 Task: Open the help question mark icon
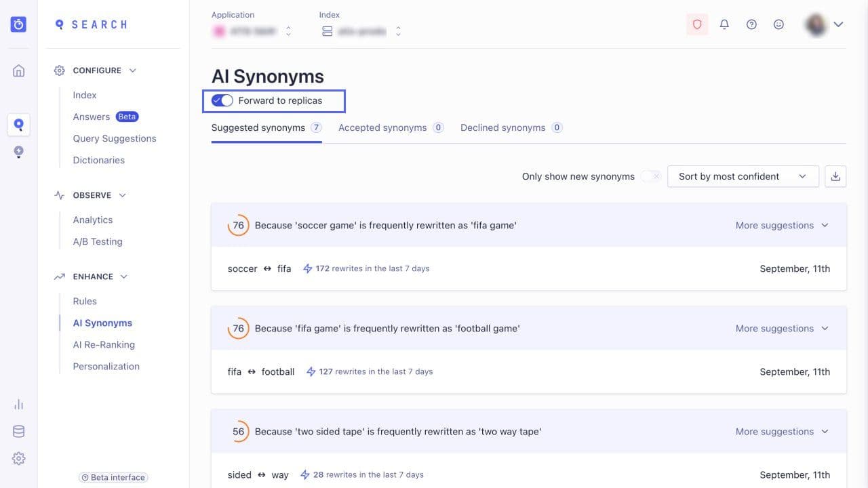[751, 24]
